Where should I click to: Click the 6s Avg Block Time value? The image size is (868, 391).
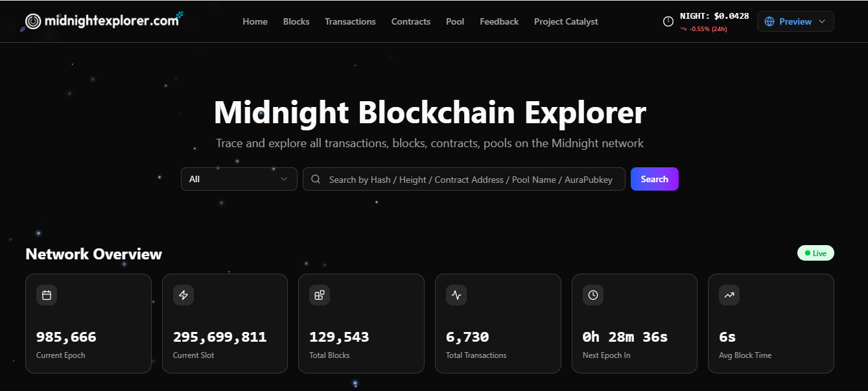click(727, 337)
